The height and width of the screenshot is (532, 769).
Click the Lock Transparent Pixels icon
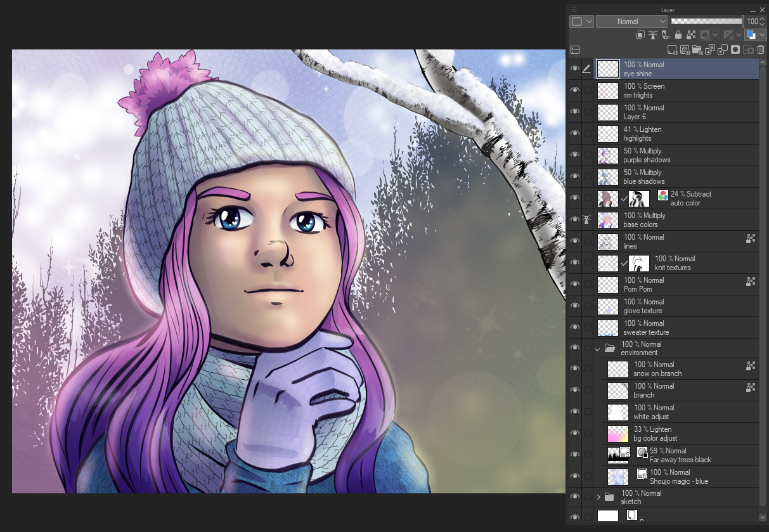691,35
